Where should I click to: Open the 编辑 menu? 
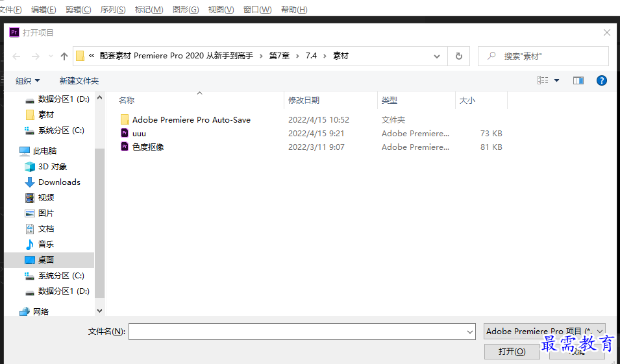point(43,10)
